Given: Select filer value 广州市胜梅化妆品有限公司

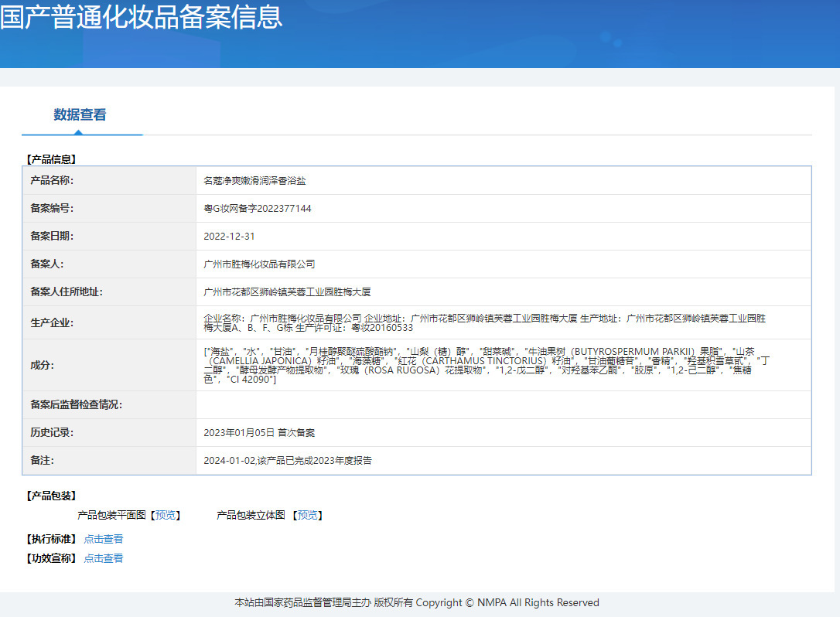Looking at the screenshot, I should coord(259,264).
